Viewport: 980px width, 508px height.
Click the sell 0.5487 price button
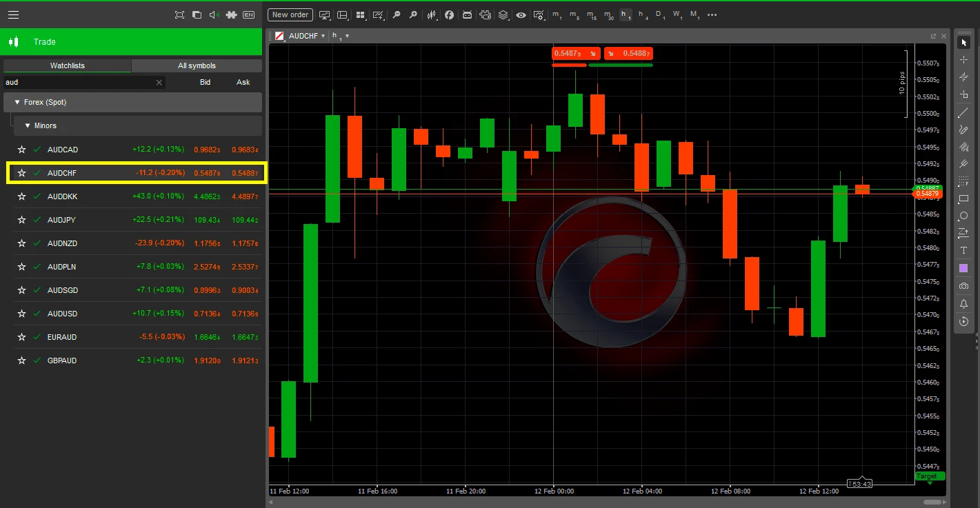coord(576,53)
